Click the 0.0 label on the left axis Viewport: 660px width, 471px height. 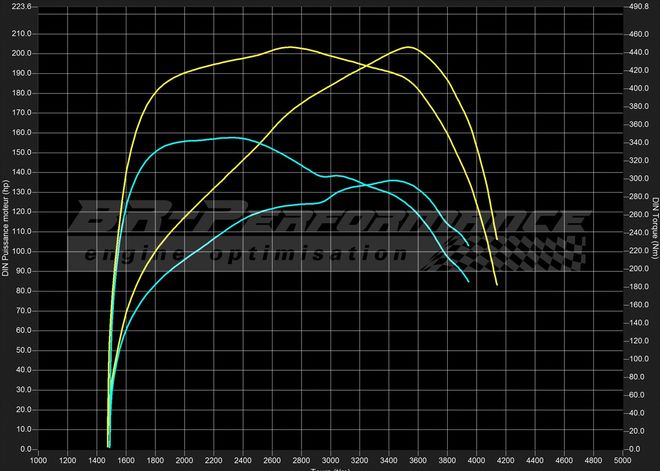23,449
